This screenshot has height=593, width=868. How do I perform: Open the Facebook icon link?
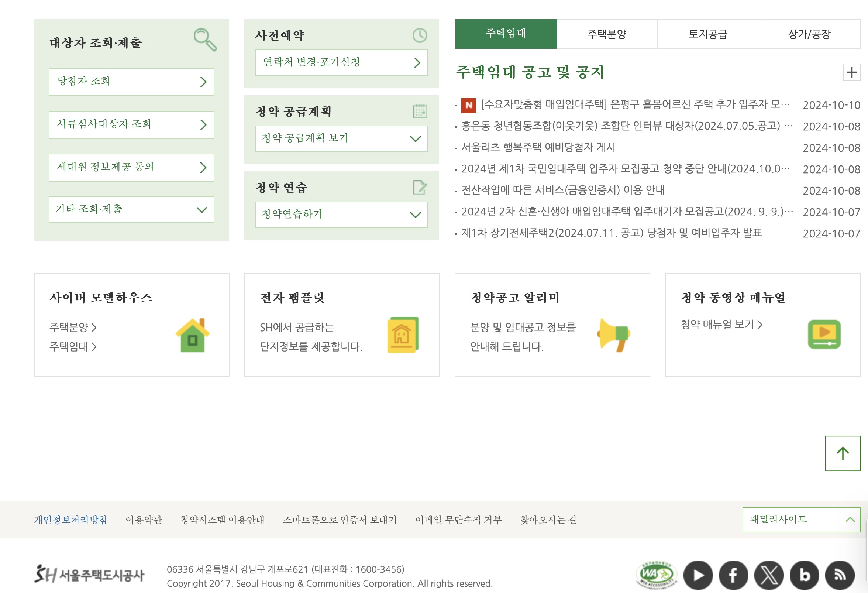coord(733,575)
